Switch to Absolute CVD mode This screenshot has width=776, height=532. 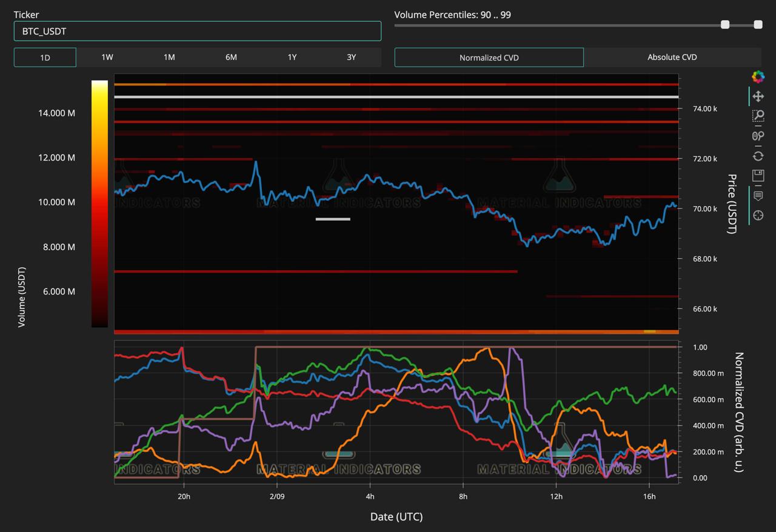coord(672,58)
